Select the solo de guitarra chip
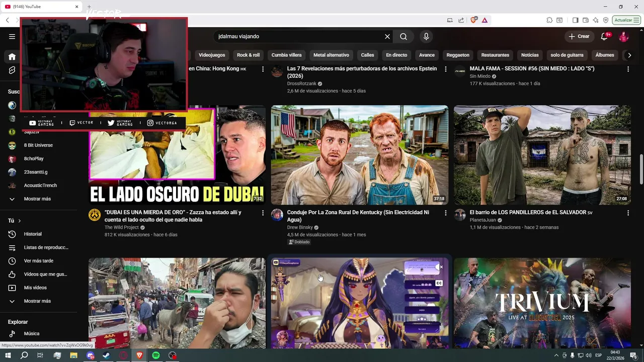The width and height of the screenshot is (644, 362). pos(567,55)
